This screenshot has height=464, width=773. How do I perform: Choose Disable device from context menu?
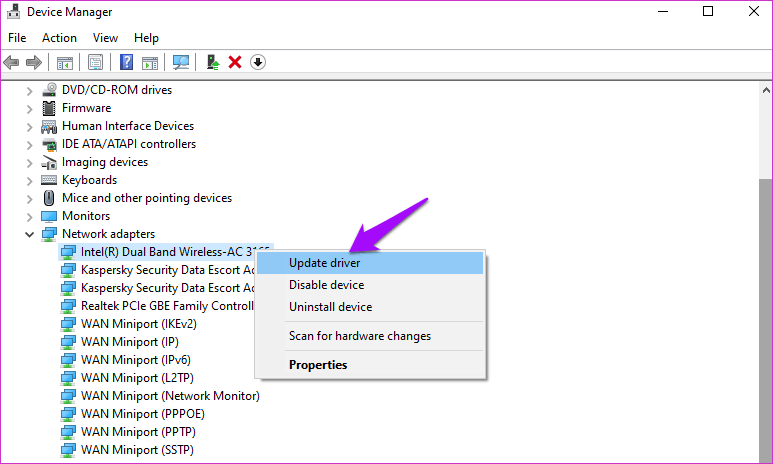click(x=370, y=285)
